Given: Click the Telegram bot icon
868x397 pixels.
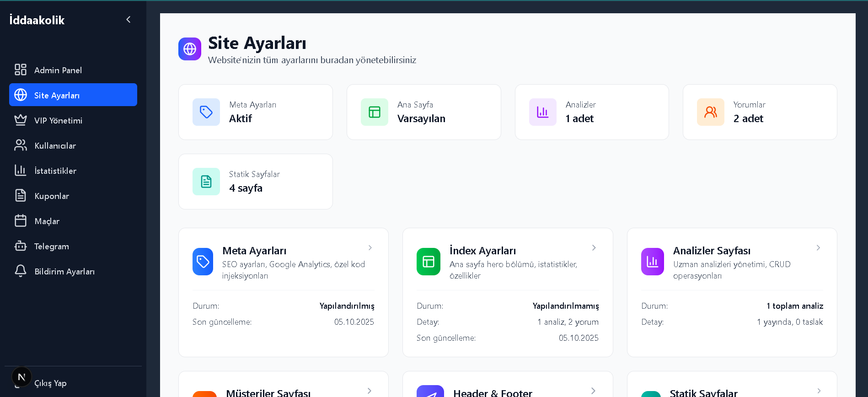Looking at the screenshot, I should [21, 246].
